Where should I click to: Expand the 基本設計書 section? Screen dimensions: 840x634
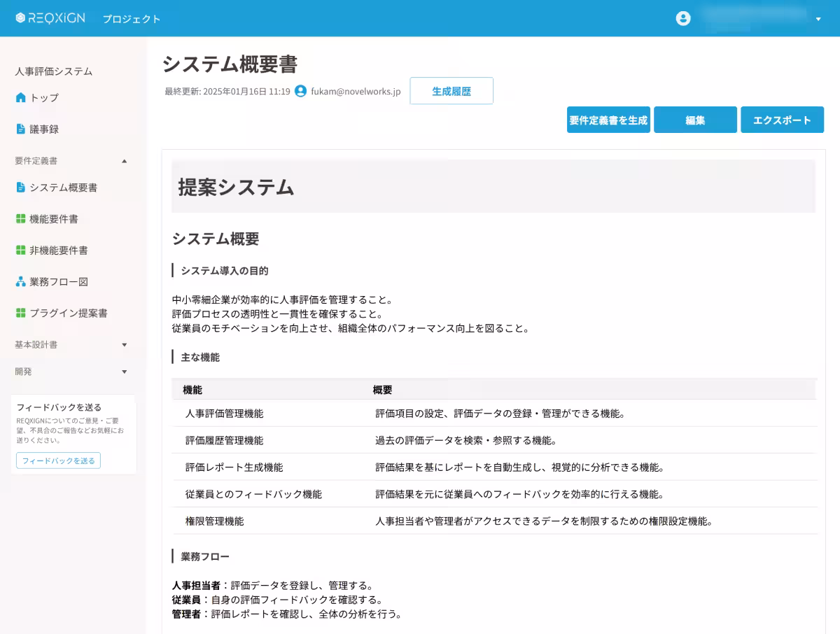pos(125,344)
